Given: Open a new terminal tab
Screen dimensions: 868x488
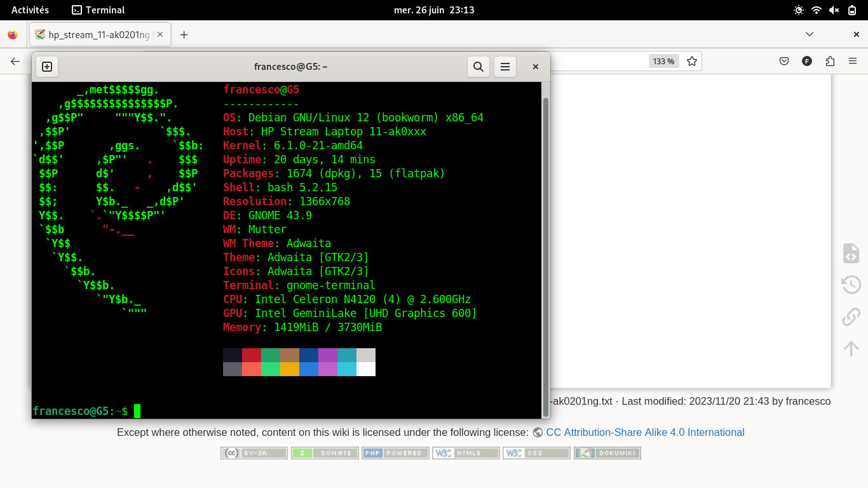Looking at the screenshot, I should pyautogui.click(x=47, y=67).
